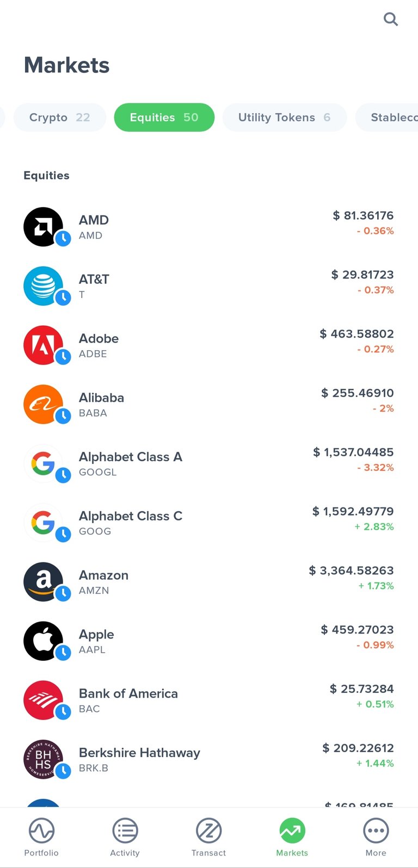Open Activity in bottom navigation
Image resolution: width=418 pixels, height=868 pixels.
[125, 838]
